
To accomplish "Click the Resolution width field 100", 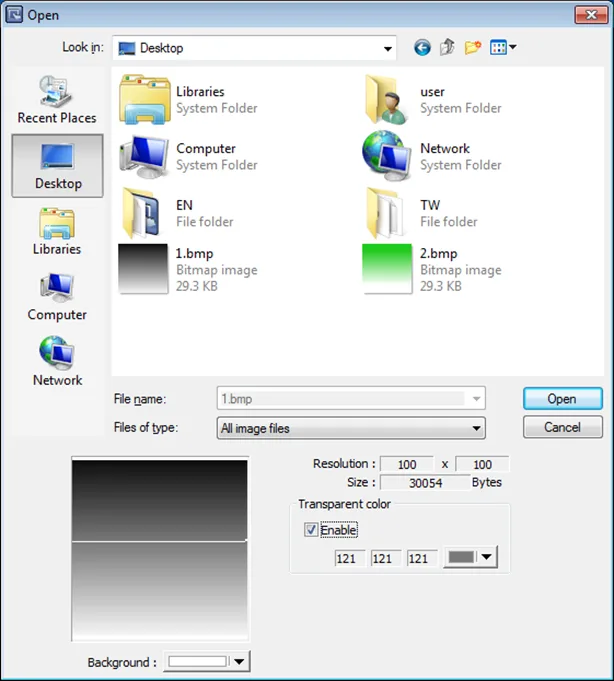I will [x=407, y=464].
